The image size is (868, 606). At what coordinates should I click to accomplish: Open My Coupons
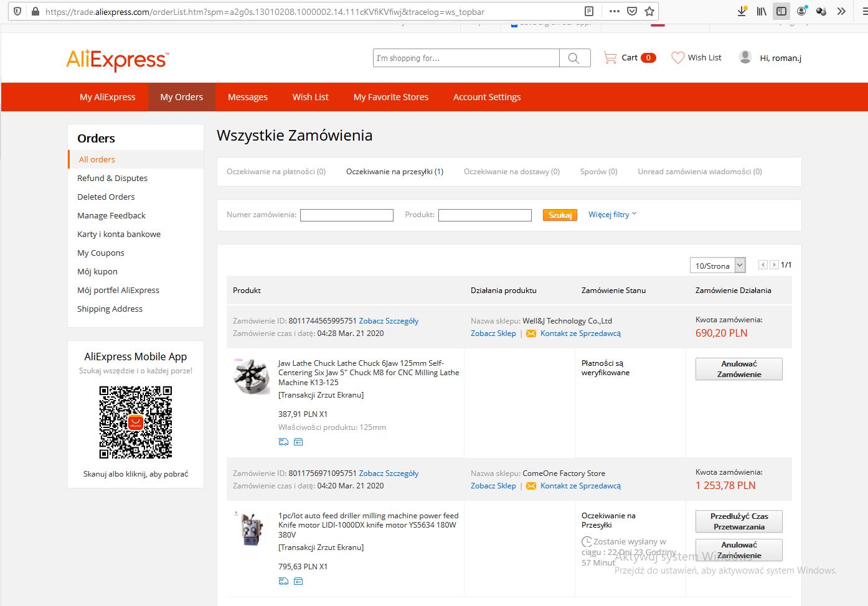101,253
